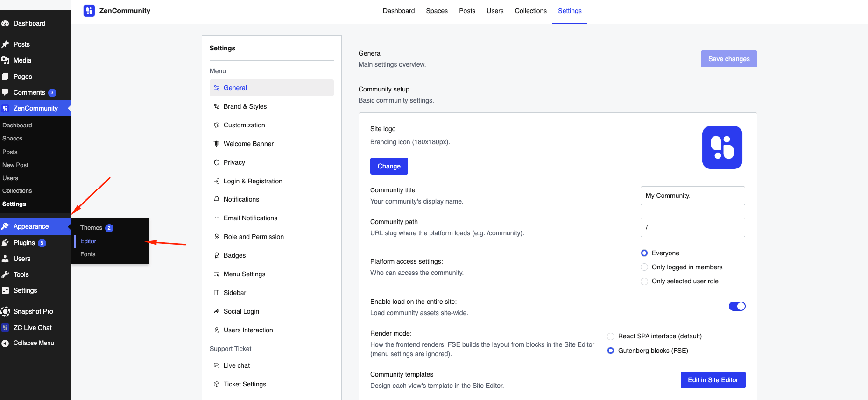
Task: Click the Social Login share icon
Action: tap(217, 311)
